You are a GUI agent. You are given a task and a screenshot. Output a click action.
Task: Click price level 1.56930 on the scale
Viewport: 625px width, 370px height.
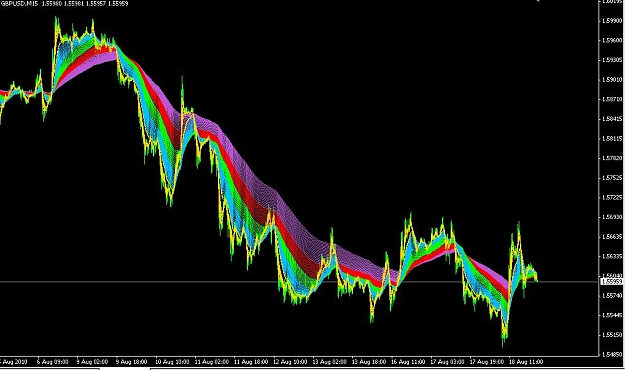[612, 217]
